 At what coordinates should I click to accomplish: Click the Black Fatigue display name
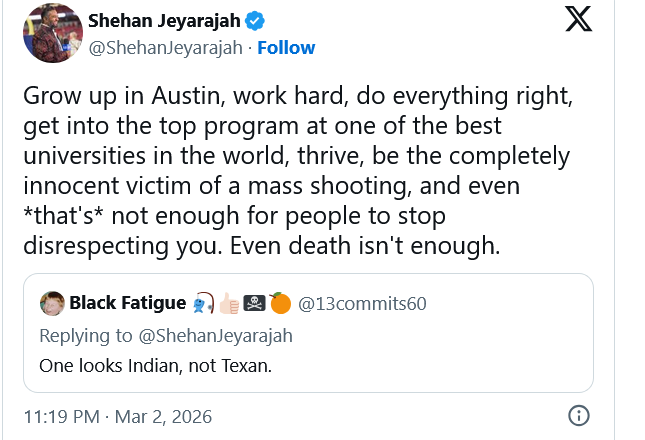(125, 302)
